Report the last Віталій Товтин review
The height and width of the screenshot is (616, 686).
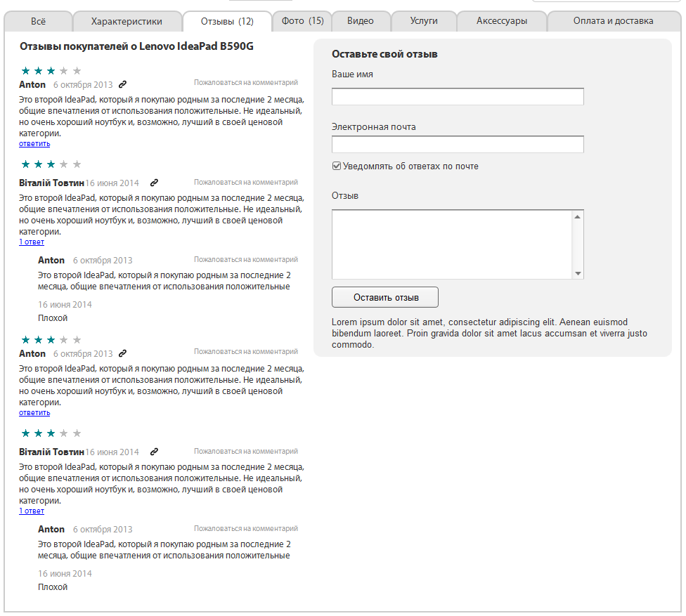coord(246,451)
